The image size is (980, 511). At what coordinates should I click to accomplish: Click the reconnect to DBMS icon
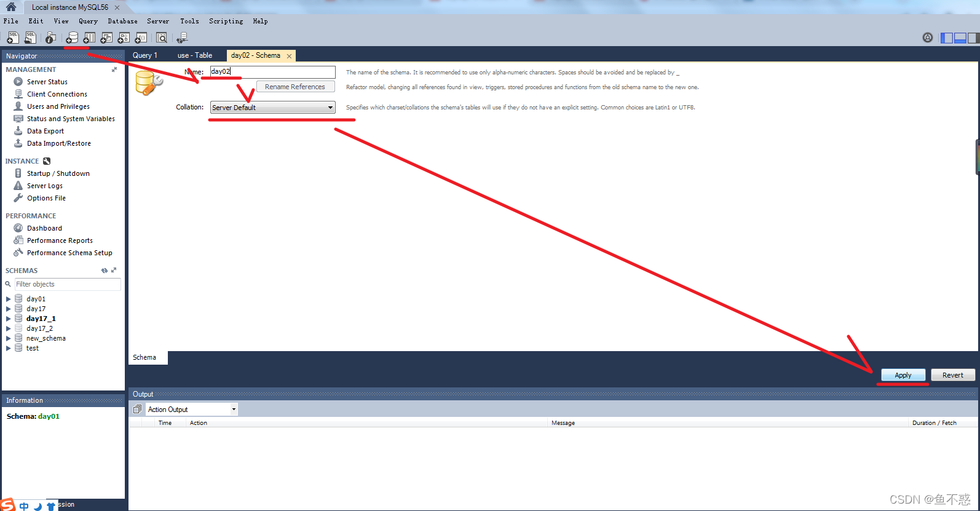[x=182, y=38]
